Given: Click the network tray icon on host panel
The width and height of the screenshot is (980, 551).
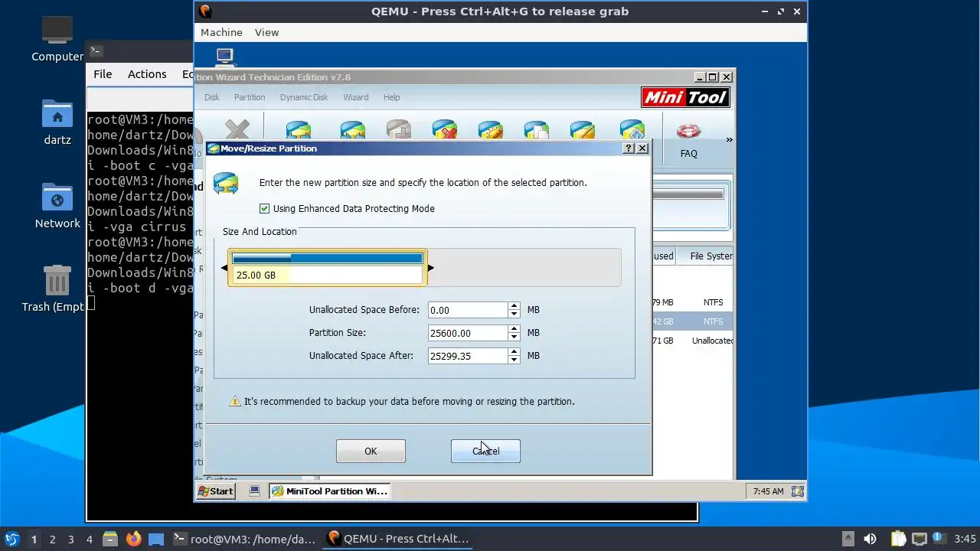Looking at the screenshot, I should 920,539.
